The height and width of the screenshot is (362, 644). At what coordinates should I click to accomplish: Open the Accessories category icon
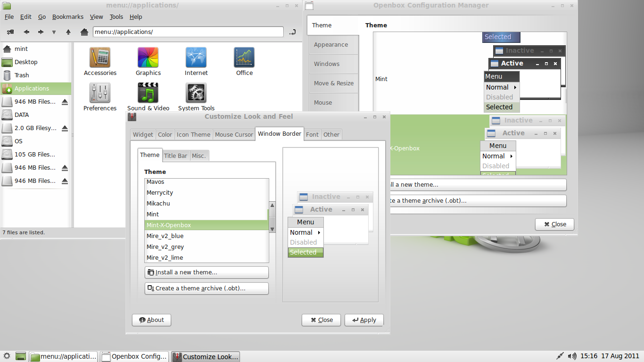tap(100, 58)
